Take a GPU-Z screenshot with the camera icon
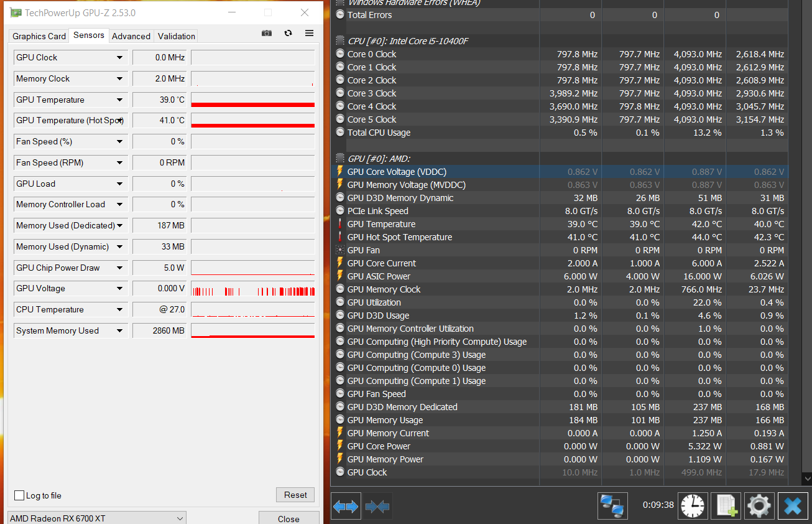The height and width of the screenshot is (524, 812). tap(267, 33)
